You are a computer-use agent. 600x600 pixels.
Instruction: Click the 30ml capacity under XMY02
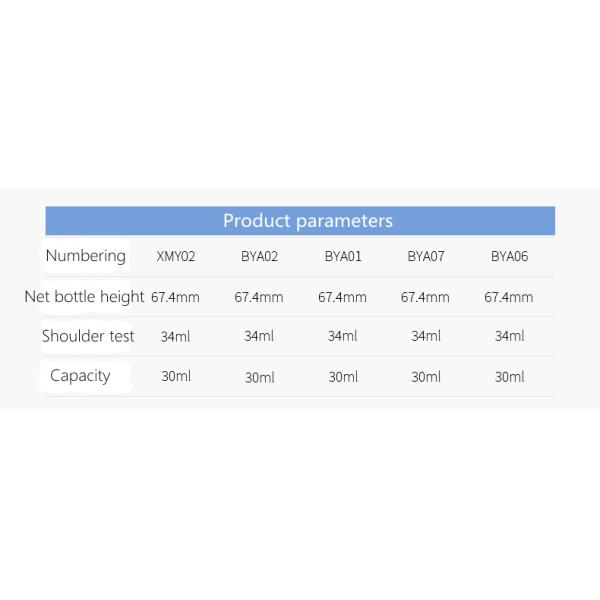(176, 377)
